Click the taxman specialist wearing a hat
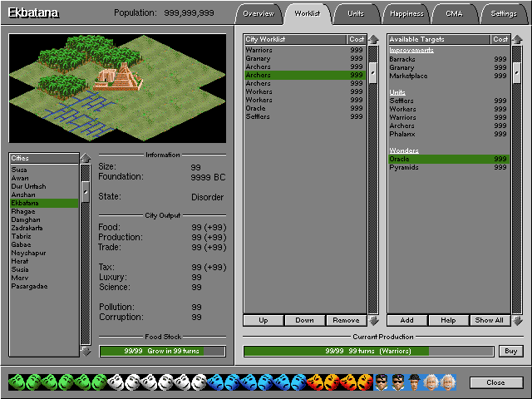 [x=414, y=382]
